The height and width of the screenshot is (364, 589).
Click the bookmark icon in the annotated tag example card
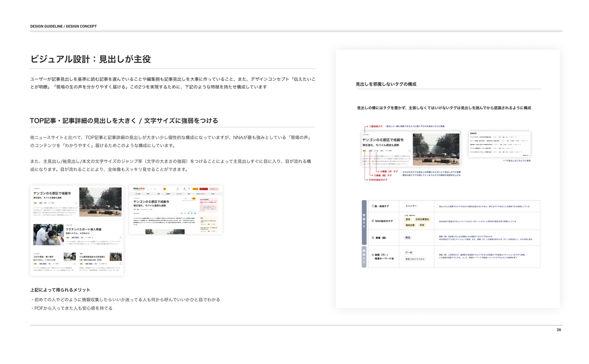(410, 151)
